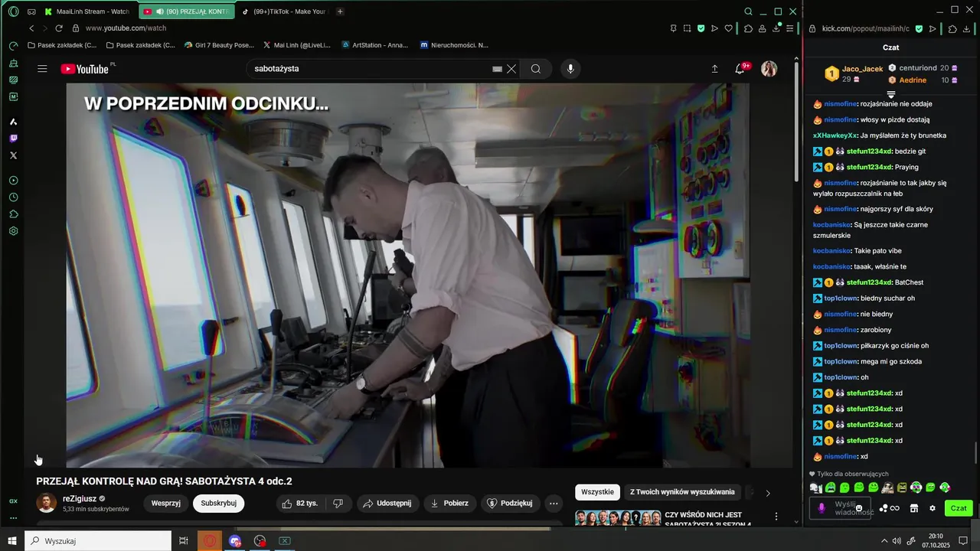The height and width of the screenshot is (551, 980).
Task: Click the Wesprzyj button
Action: point(165,504)
